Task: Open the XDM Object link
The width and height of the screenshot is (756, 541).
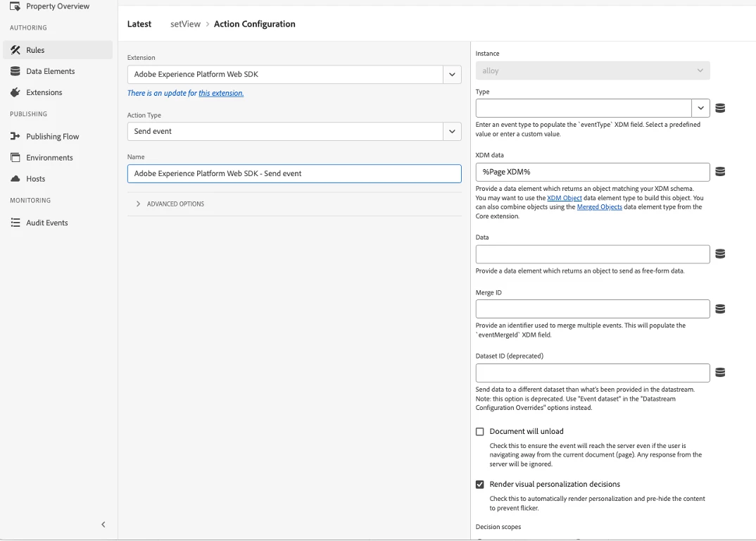Action: (564, 198)
